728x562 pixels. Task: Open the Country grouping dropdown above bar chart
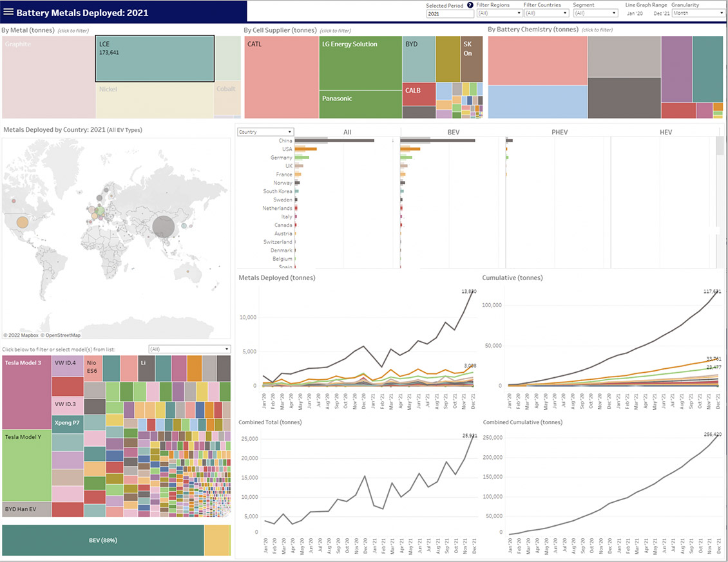pos(265,132)
